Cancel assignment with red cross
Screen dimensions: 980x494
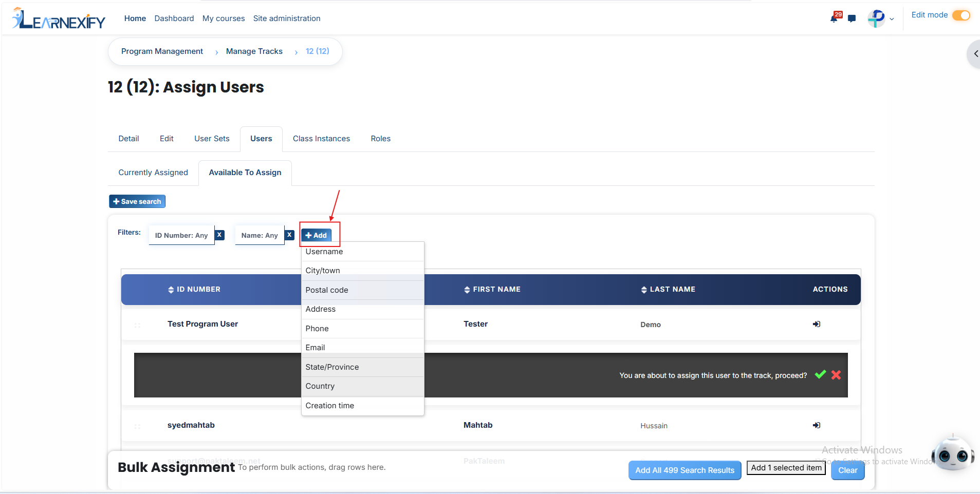click(x=836, y=375)
